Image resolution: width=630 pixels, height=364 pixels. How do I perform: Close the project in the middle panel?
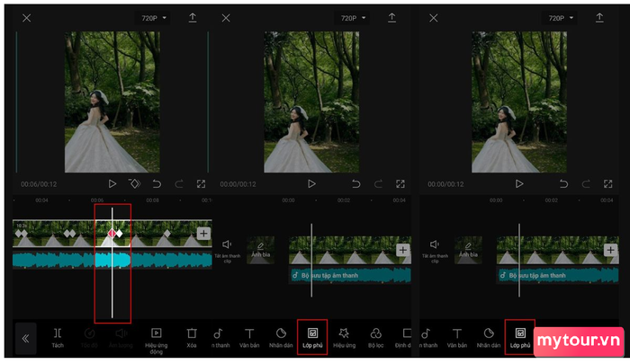(x=226, y=18)
